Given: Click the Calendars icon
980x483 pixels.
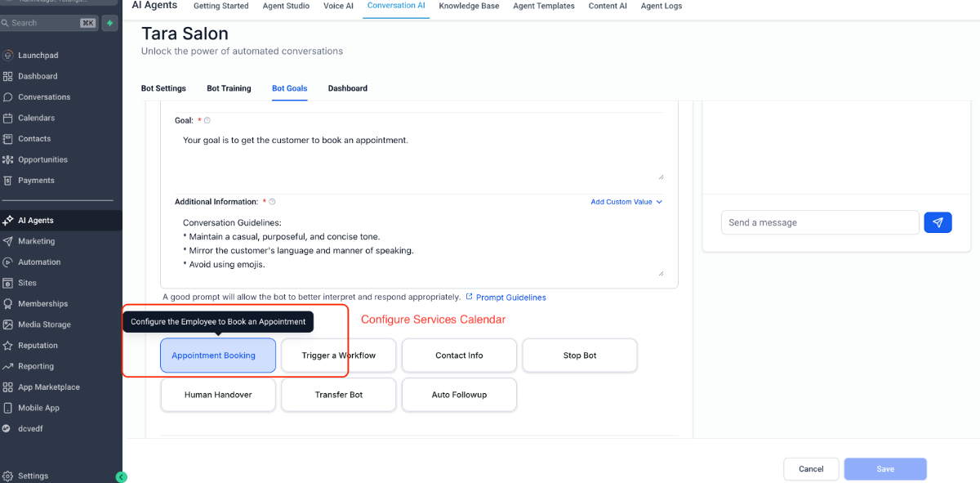Looking at the screenshot, I should pos(7,118).
